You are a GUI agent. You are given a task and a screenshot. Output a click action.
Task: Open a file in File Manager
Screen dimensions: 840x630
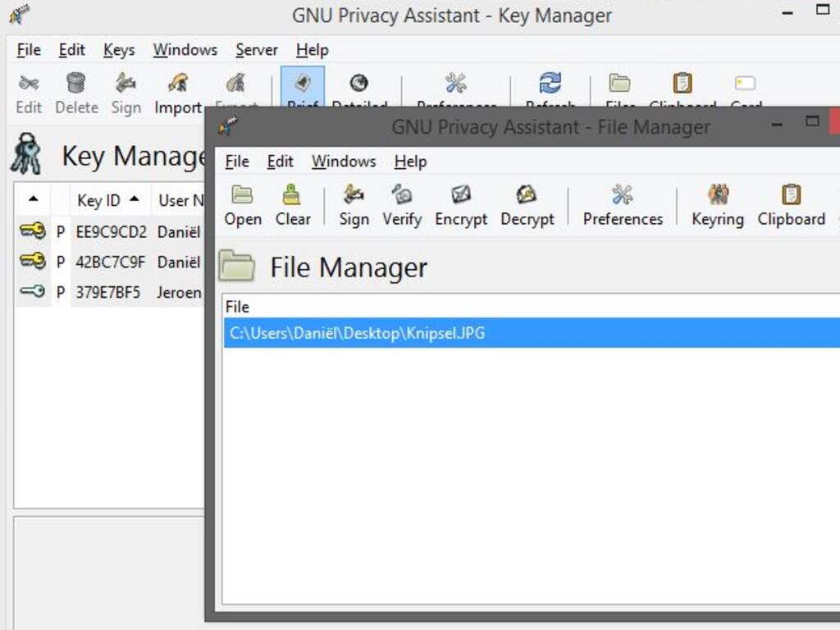point(243,205)
